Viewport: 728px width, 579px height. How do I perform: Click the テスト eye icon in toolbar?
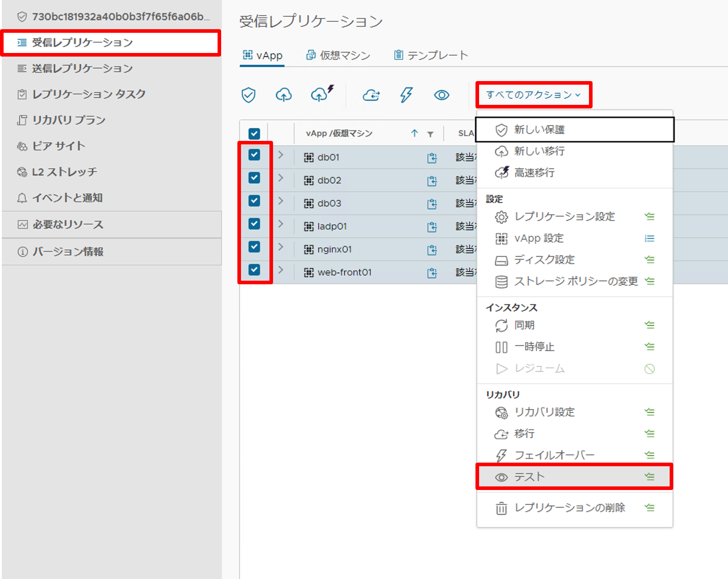(441, 95)
